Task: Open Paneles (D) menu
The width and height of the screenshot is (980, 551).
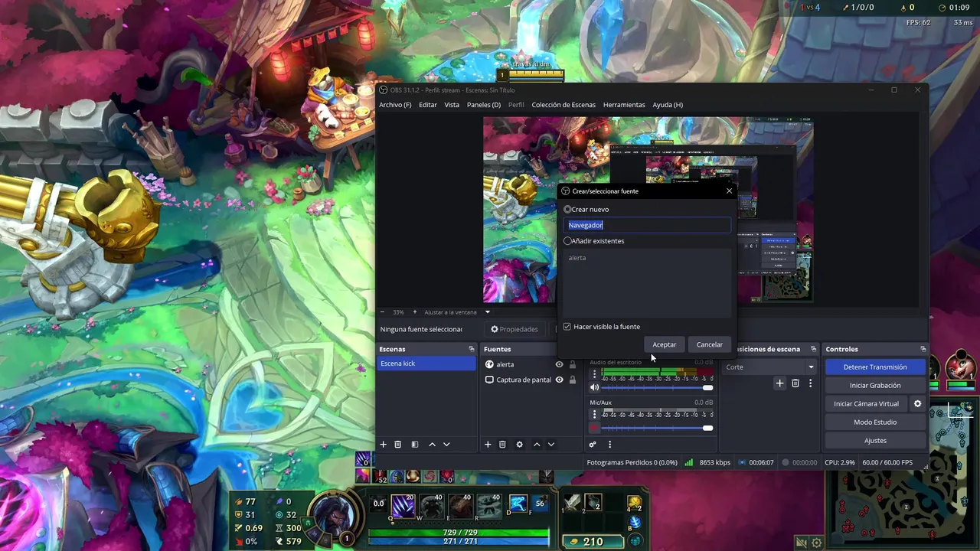Action: click(484, 105)
